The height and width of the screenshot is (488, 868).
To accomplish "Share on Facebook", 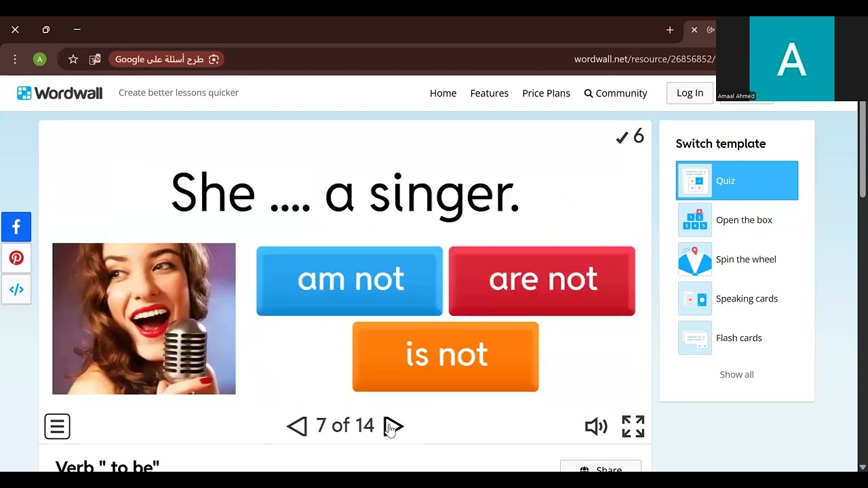I will pyautogui.click(x=16, y=227).
